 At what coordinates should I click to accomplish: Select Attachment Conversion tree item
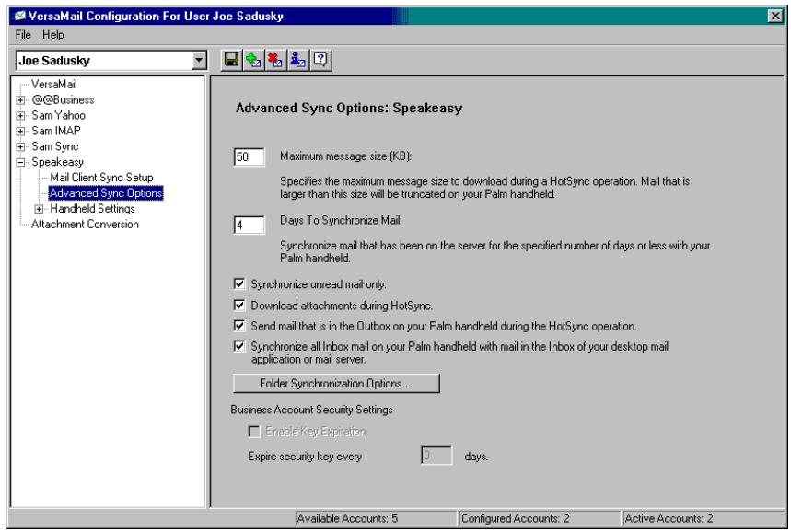[85, 225]
